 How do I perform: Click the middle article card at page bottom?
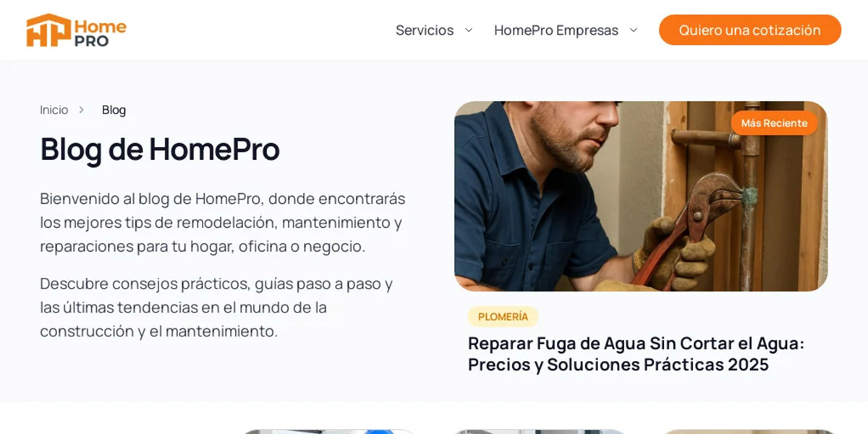click(540, 431)
